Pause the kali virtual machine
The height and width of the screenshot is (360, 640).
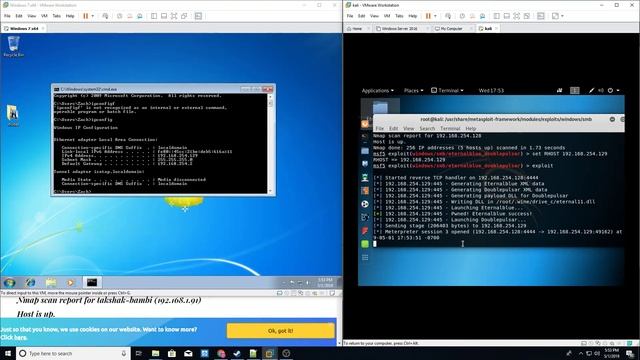(428, 16)
